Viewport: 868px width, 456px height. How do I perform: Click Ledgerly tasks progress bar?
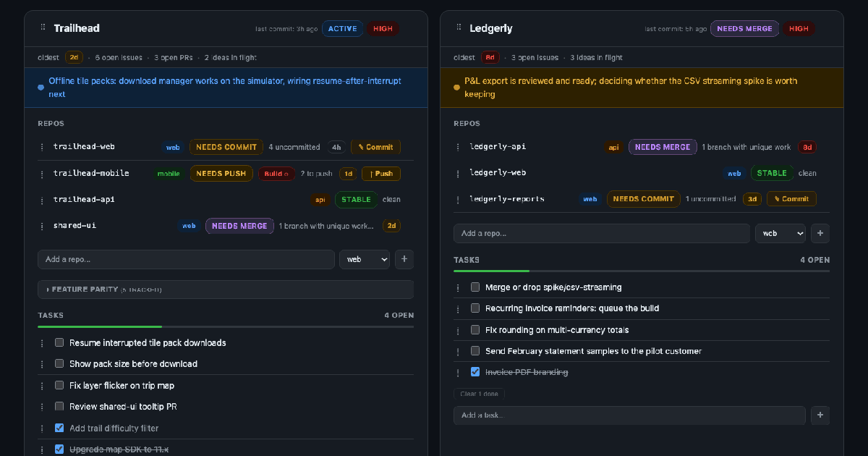tap(642, 271)
